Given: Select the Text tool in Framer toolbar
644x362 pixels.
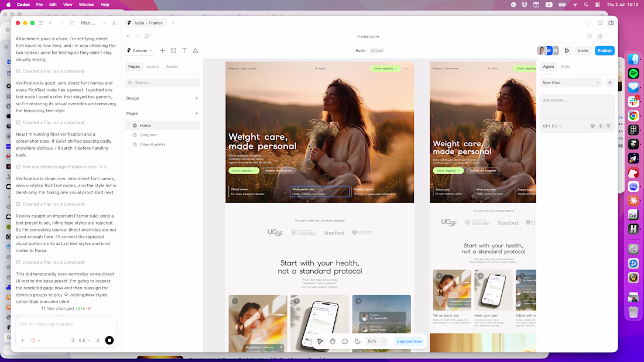Looking at the screenshot, I should [184, 50].
